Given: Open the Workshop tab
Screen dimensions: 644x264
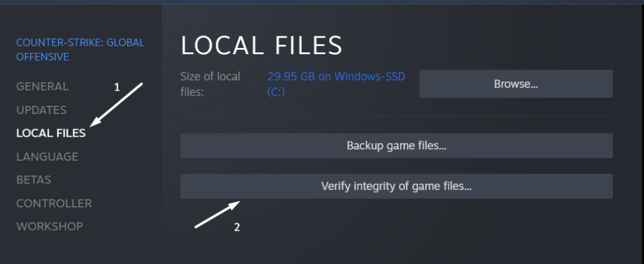Looking at the screenshot, I should click(x=50, y=226).
